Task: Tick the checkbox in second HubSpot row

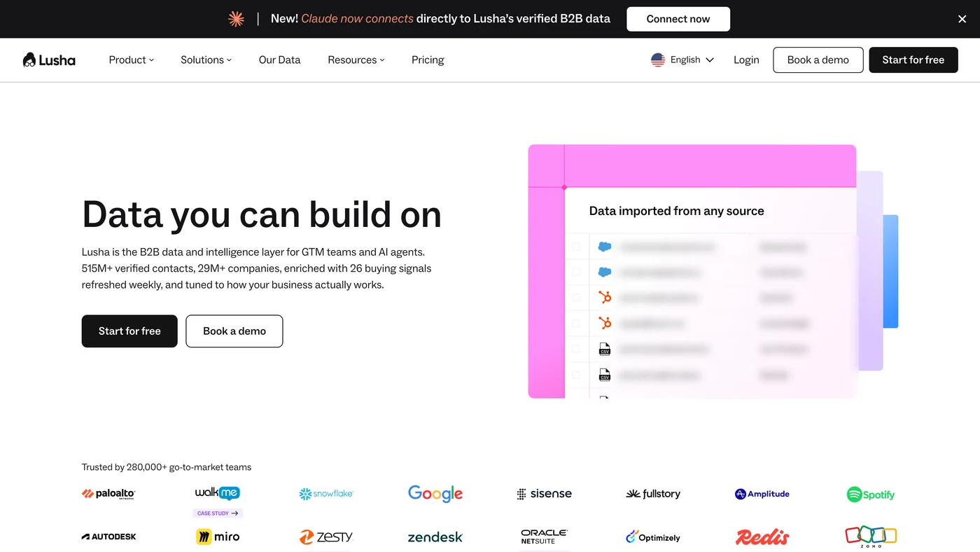Action: [x=576, y=324]
